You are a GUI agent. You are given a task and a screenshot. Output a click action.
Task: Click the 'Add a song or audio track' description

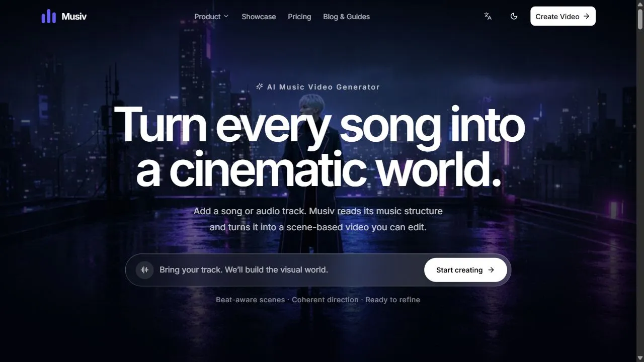[x=318, y=219]
